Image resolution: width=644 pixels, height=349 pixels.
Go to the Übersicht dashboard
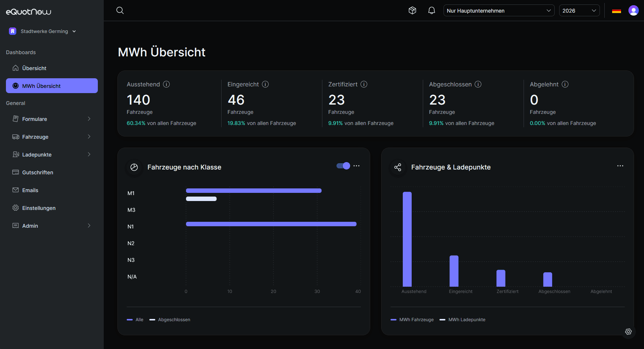(52, 68)
